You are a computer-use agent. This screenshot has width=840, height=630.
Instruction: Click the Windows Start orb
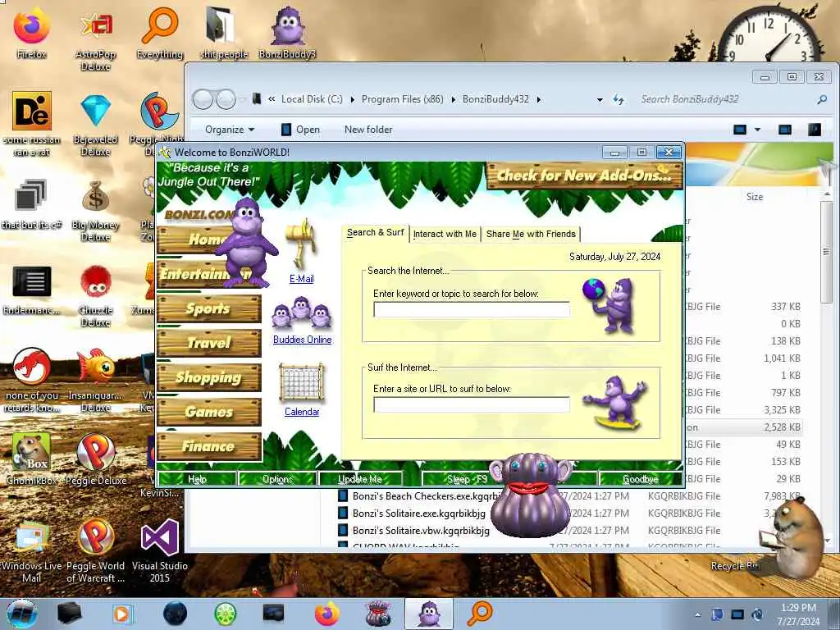(21, 614)
